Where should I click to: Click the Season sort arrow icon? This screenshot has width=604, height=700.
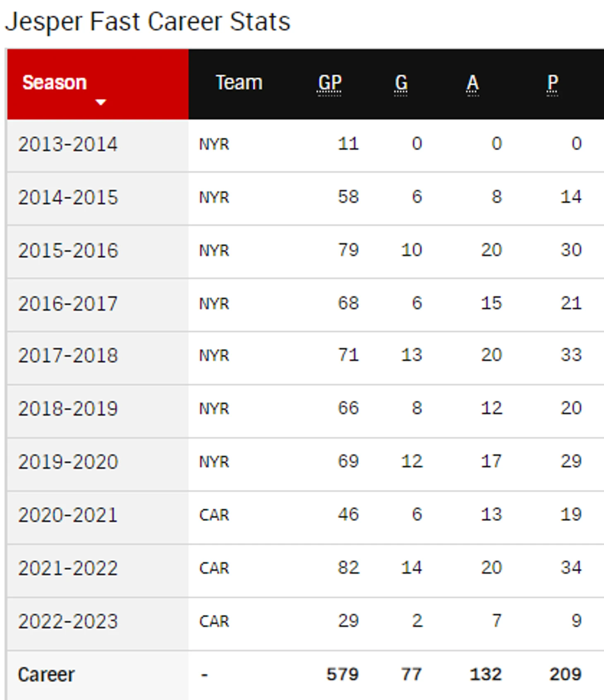(x=101, y=102)
